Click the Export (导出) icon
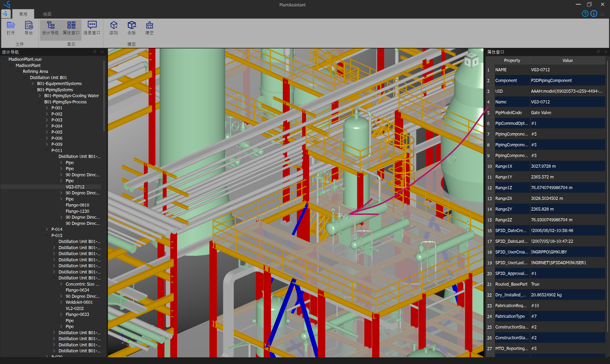 point(29,25)
